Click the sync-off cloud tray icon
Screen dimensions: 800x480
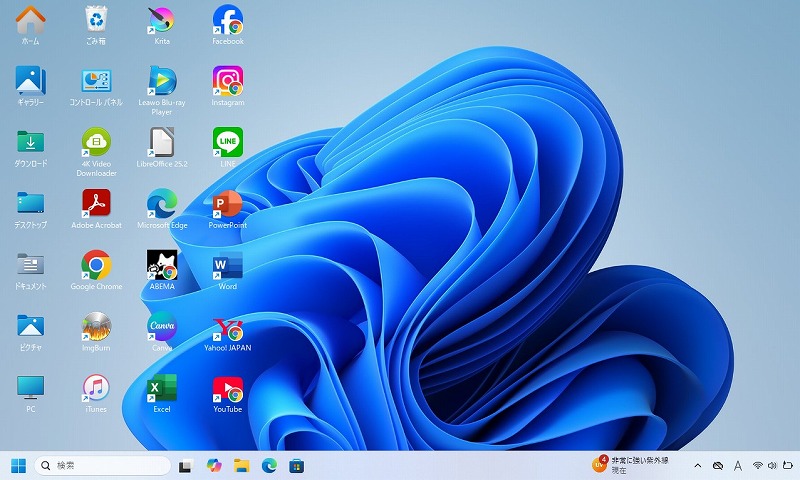point(718,465)
